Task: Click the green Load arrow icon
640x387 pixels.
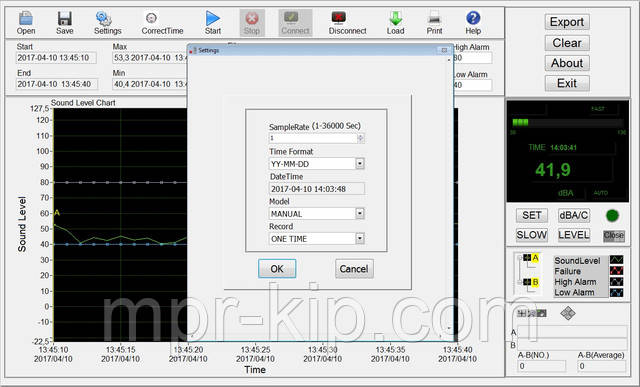Action: tap(396, 18)
